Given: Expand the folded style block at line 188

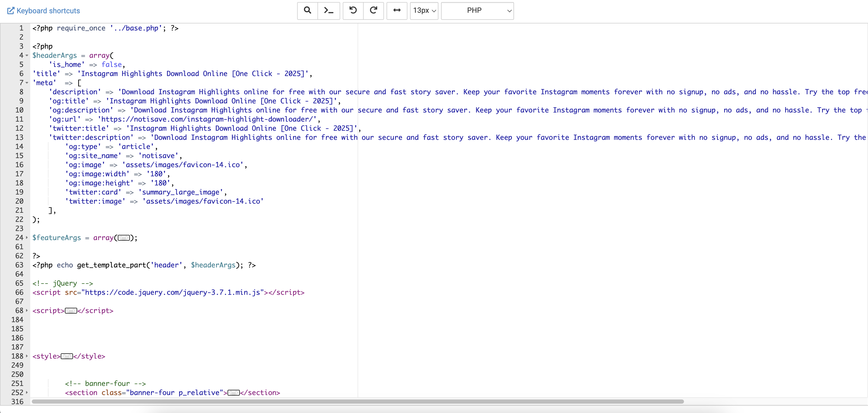Looking at the screenshot, I should (27, 356).
